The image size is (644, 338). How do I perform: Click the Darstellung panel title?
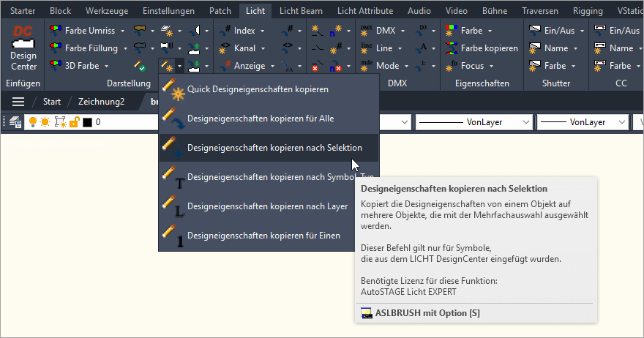pos(129,83)
